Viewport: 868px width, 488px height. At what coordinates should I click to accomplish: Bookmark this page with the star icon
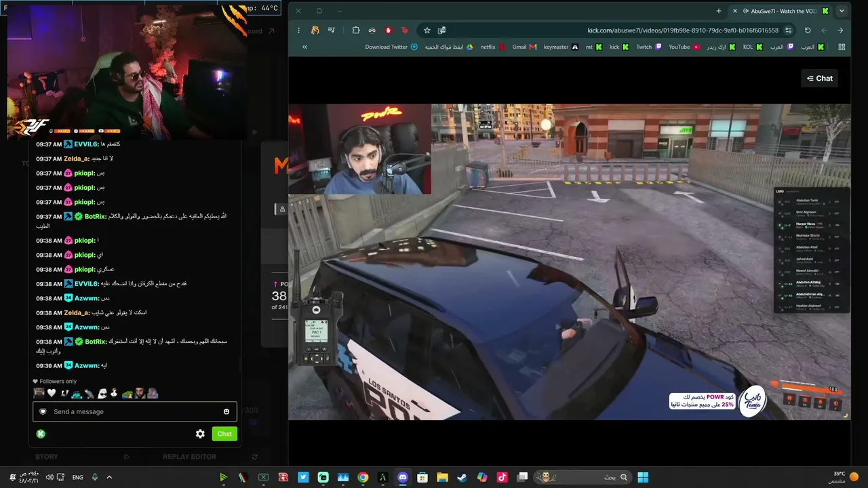pos(427,30)
